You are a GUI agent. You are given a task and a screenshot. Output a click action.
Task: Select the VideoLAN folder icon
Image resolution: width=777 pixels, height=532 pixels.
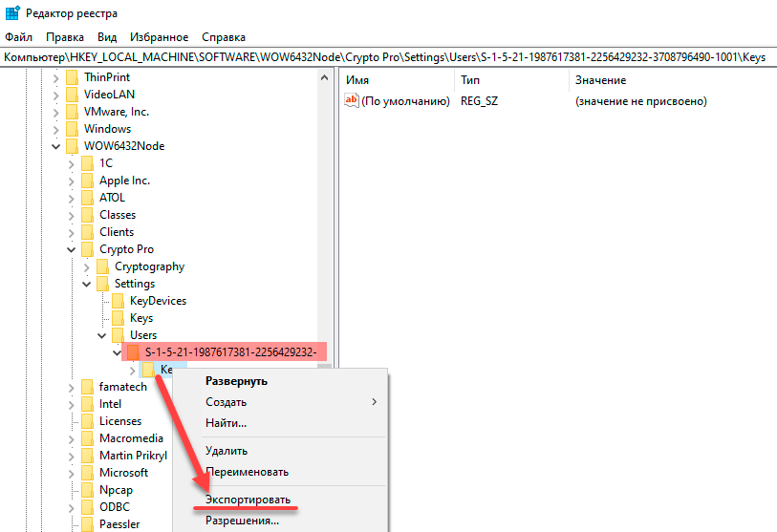[x=73, y=95]
